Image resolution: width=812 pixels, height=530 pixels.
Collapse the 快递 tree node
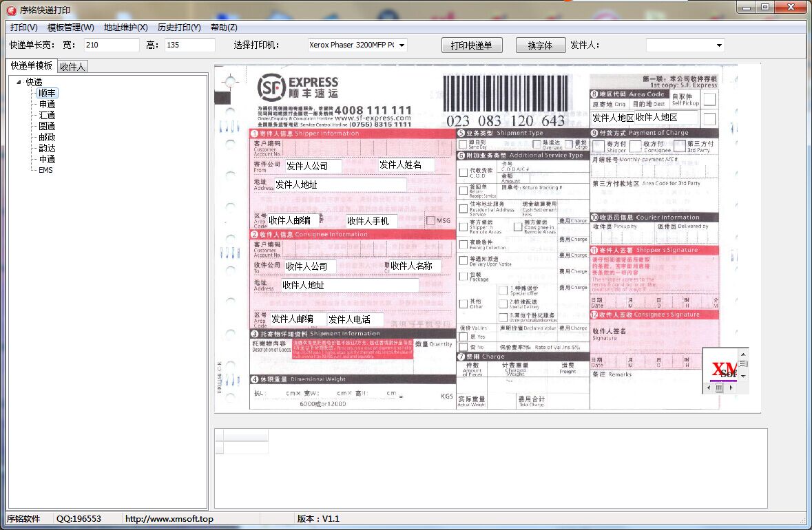click(19, 82)
